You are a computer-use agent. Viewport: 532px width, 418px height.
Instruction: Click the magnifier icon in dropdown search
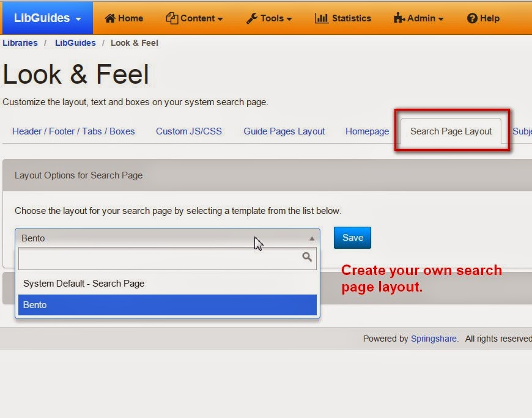tap(307, 257)
